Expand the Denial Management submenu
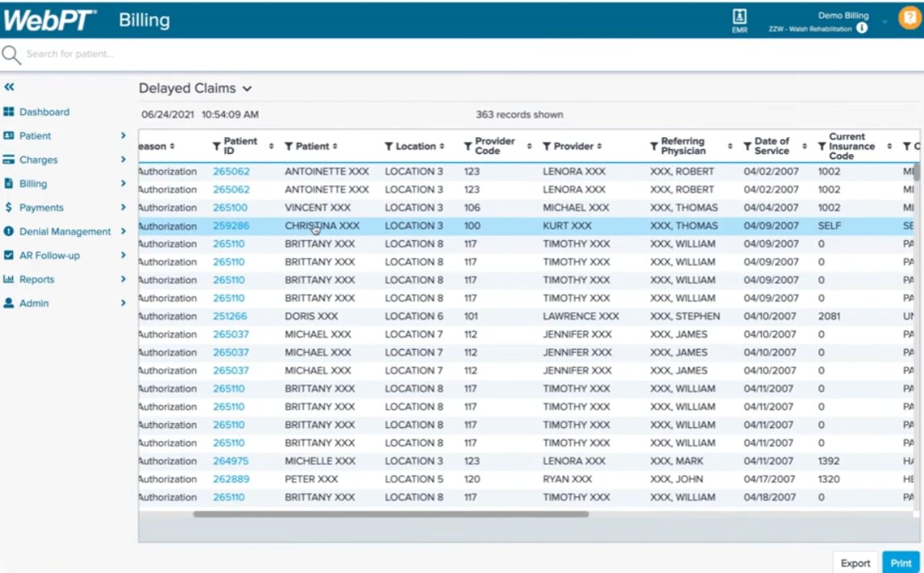Viewport: 924px width, 573px height. pos(123,231)
